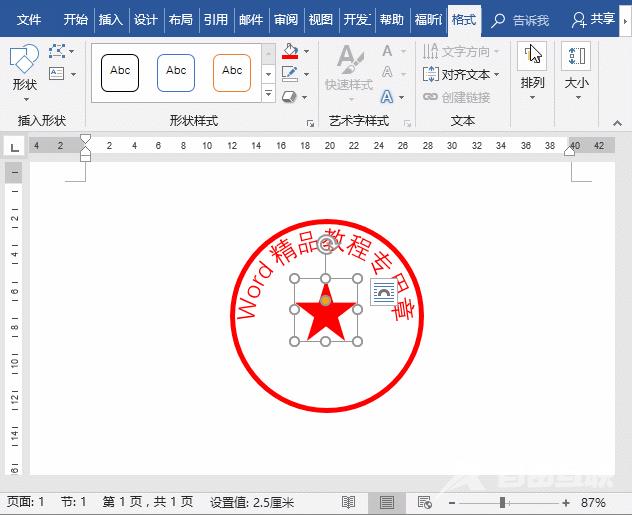632x515 pixels.
Task: Click the Share (共享) button
Action: click(x=594, y=19)
